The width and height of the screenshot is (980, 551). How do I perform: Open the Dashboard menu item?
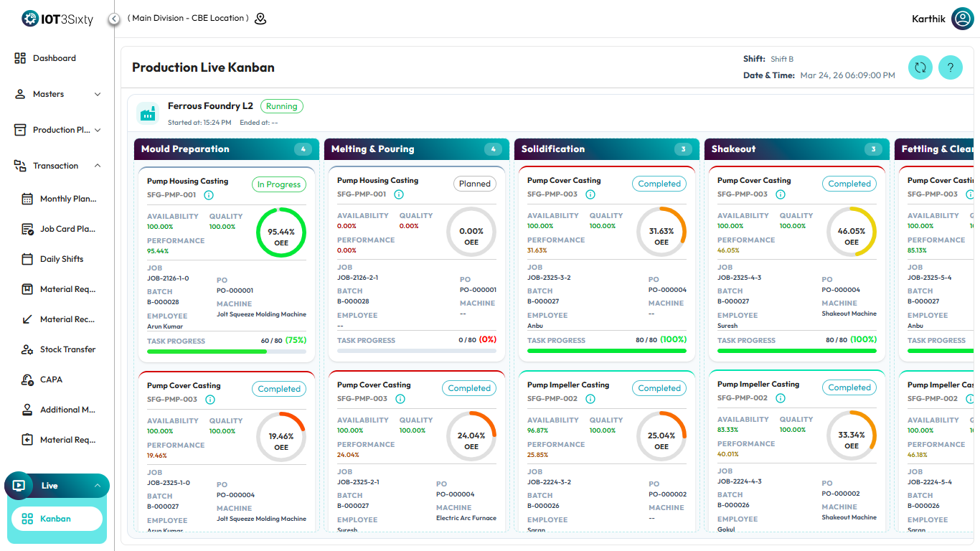tap(54, 58)
